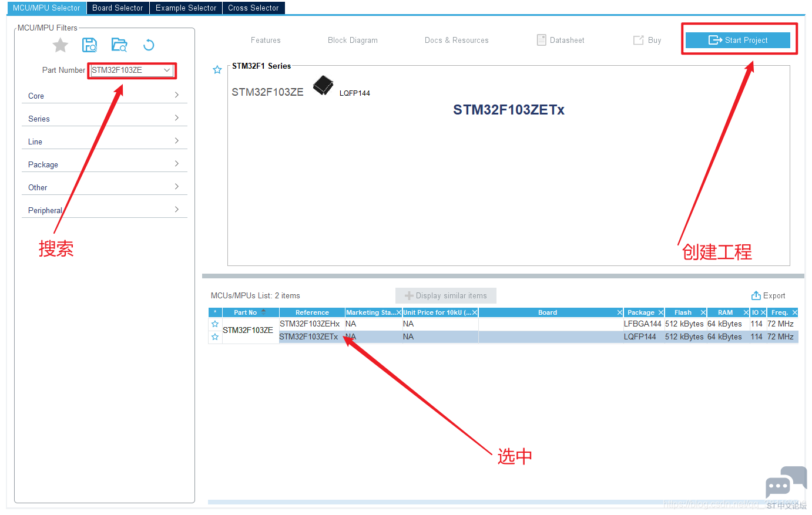Expand the Package filter section
The width and height of the screenshot is (812, 515).
pos(105,164)
